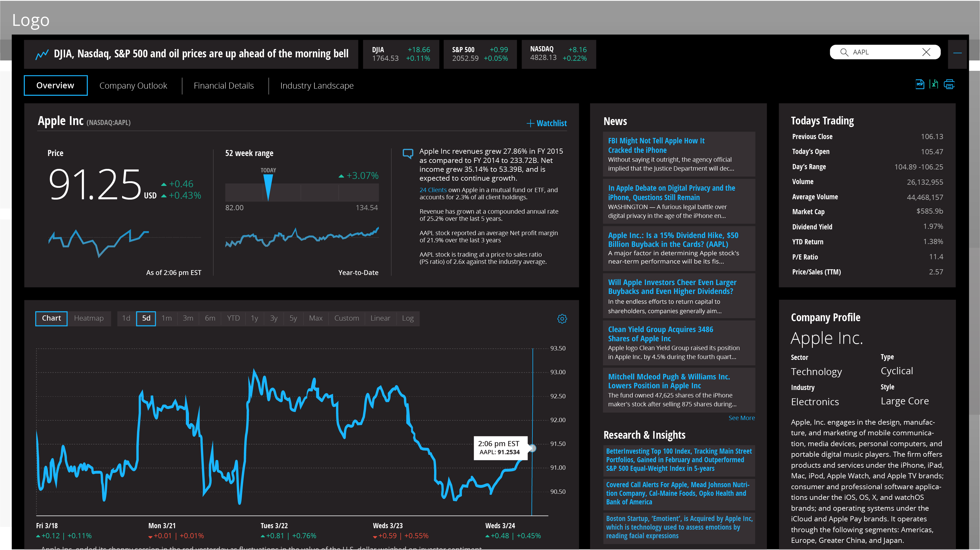Export the page as PDF

pyautogui.click(x=920, y=84)
